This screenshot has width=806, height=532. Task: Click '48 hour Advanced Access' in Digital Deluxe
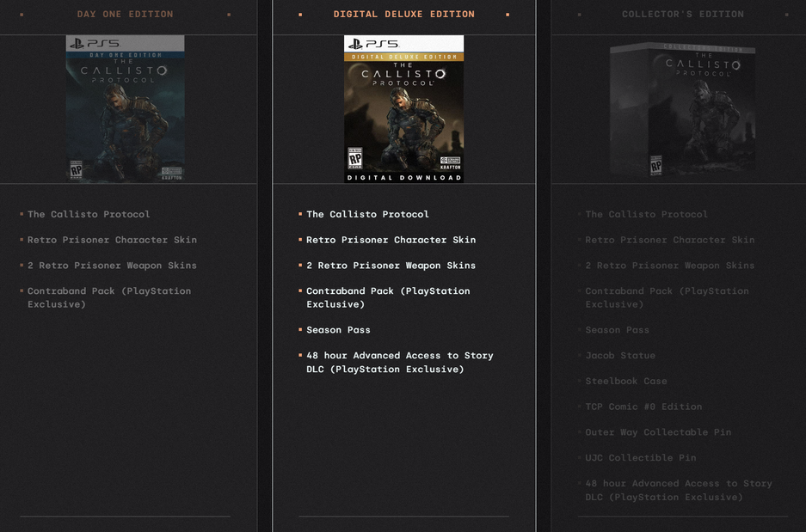click(400, 362)
